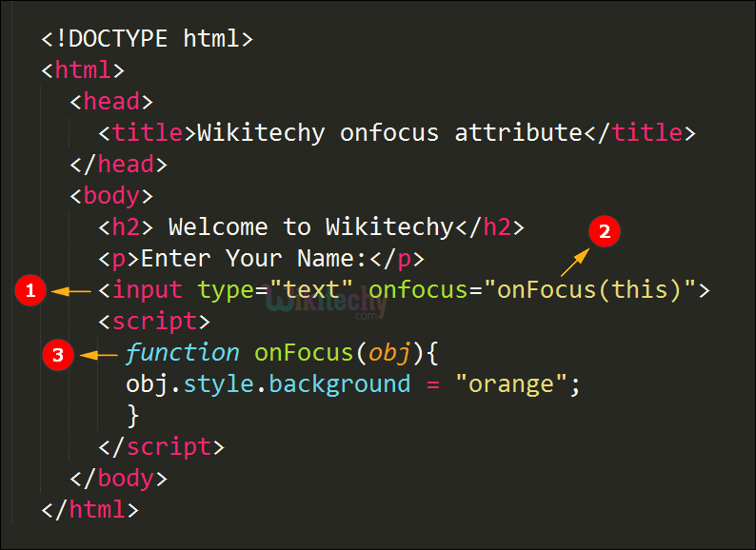Click the "onFocus" function name in script
Screen dimensions: 756x550
click(304, 352)
